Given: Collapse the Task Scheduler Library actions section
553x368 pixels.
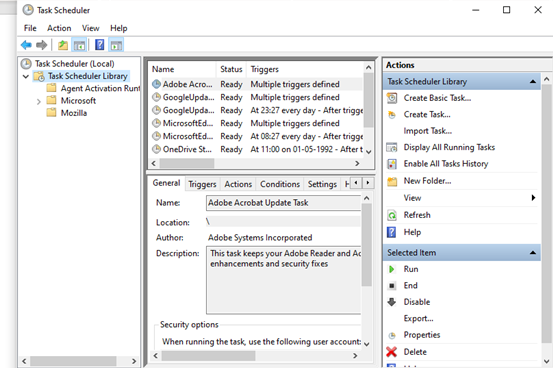Looking at the screenshot, I should [533, 82].
